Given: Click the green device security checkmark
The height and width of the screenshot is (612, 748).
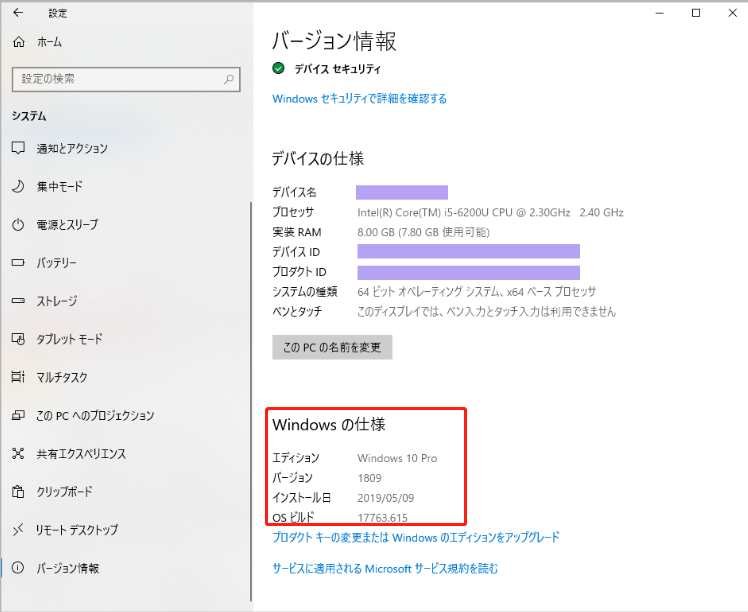Looking at the screenshot, I should 278,68.
